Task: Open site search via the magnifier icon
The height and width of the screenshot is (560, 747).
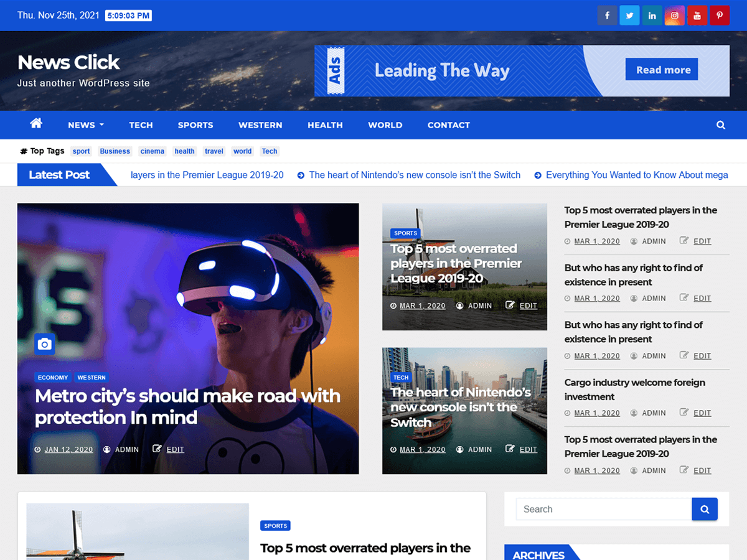Action: pos(721,124)
